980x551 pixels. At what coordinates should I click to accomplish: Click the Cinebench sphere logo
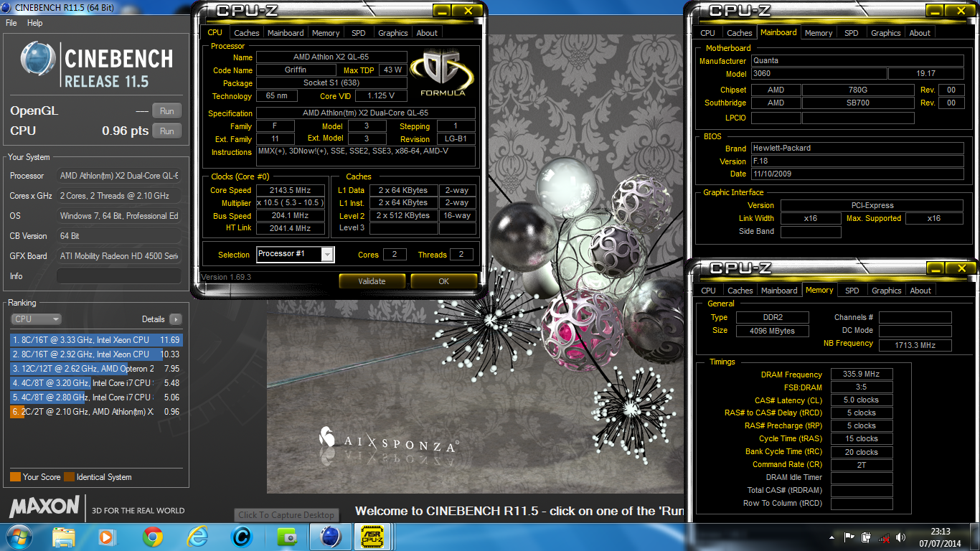(x=38, y=59)
